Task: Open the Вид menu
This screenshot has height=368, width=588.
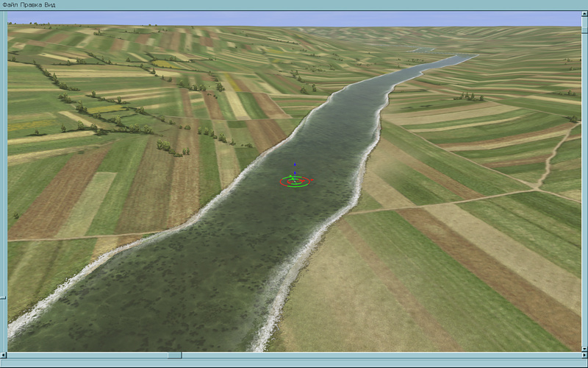Action: (x=49, y=5)
